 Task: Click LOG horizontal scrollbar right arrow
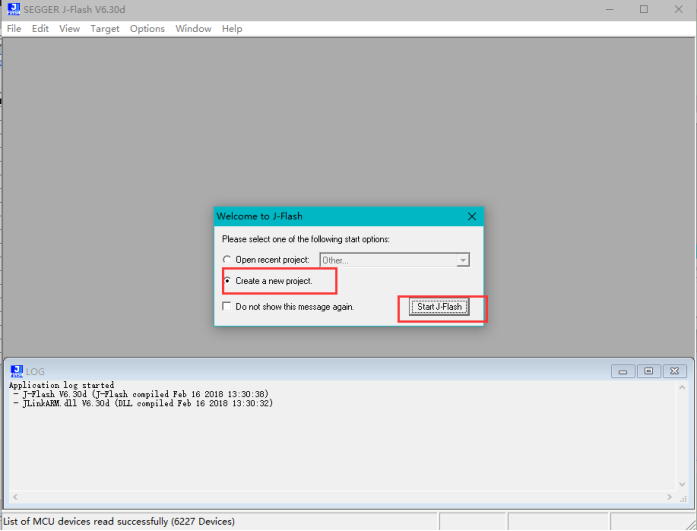(669, 497)
